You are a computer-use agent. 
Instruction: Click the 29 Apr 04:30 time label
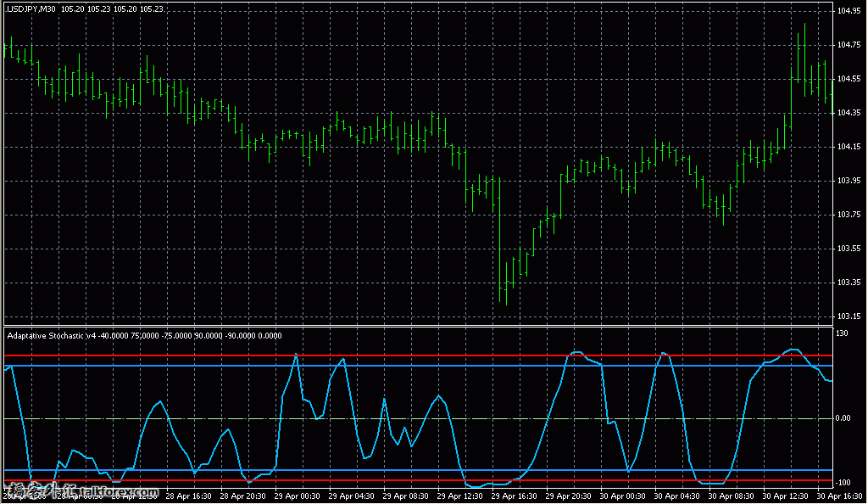351,496
